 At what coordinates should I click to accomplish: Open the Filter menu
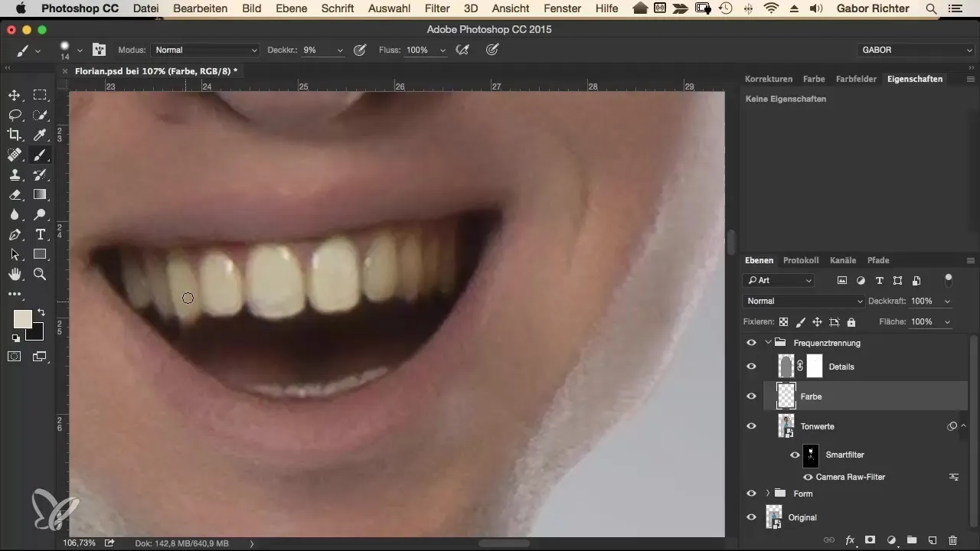pos(437,8)
